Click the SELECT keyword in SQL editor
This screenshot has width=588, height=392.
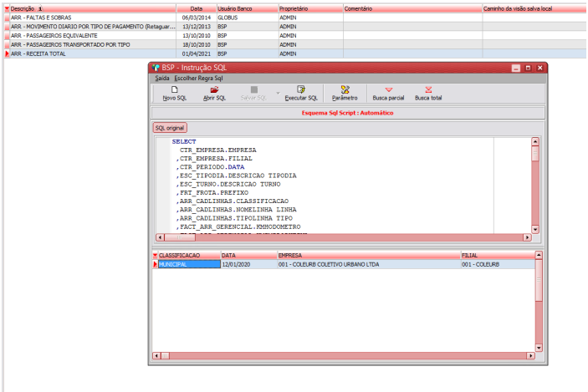tap(184, 141)
